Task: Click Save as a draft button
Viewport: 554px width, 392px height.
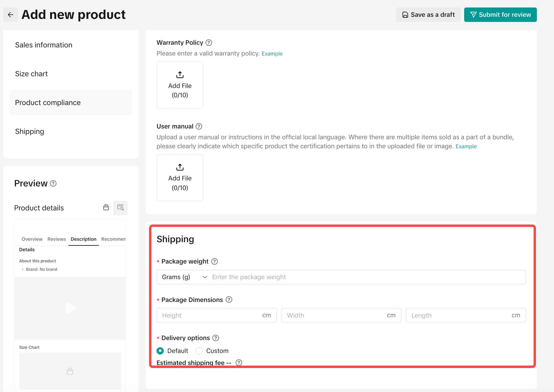Action: point(428,15)
